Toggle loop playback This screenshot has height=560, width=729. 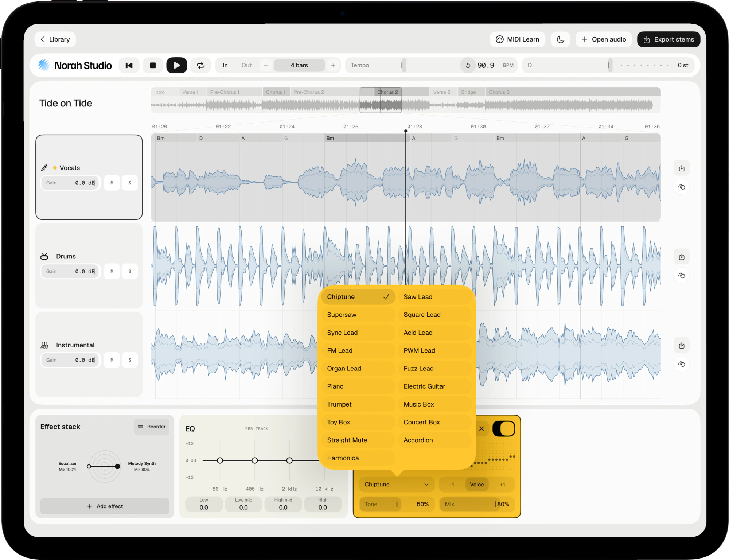click(x=201, y=65)
